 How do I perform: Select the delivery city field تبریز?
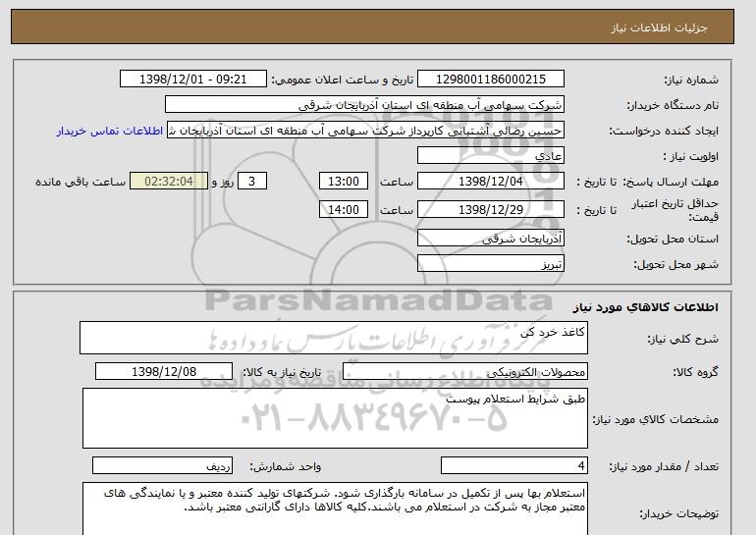pos(491,264)
